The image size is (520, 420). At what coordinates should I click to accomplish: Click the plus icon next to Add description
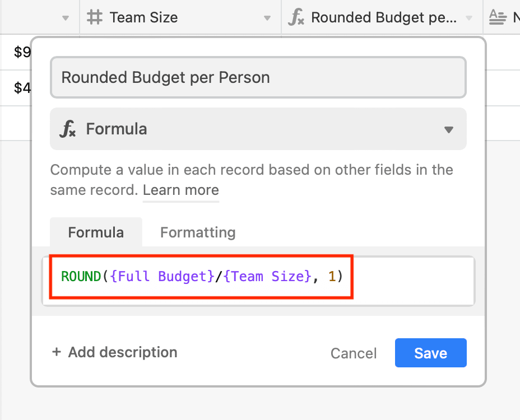(x=57, y=352)
